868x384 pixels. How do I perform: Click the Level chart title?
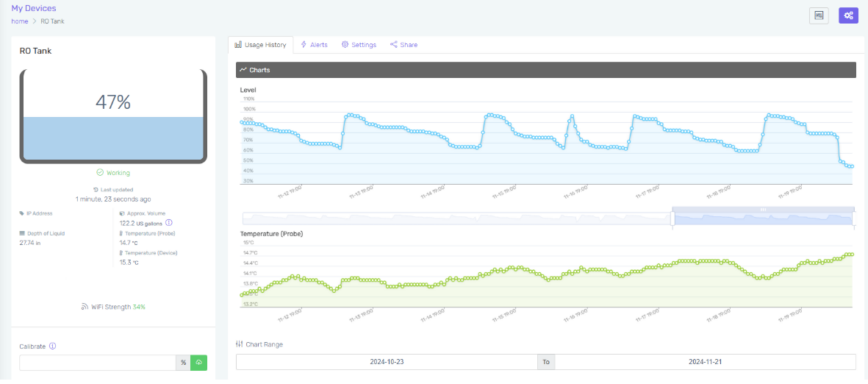(248, 90)
